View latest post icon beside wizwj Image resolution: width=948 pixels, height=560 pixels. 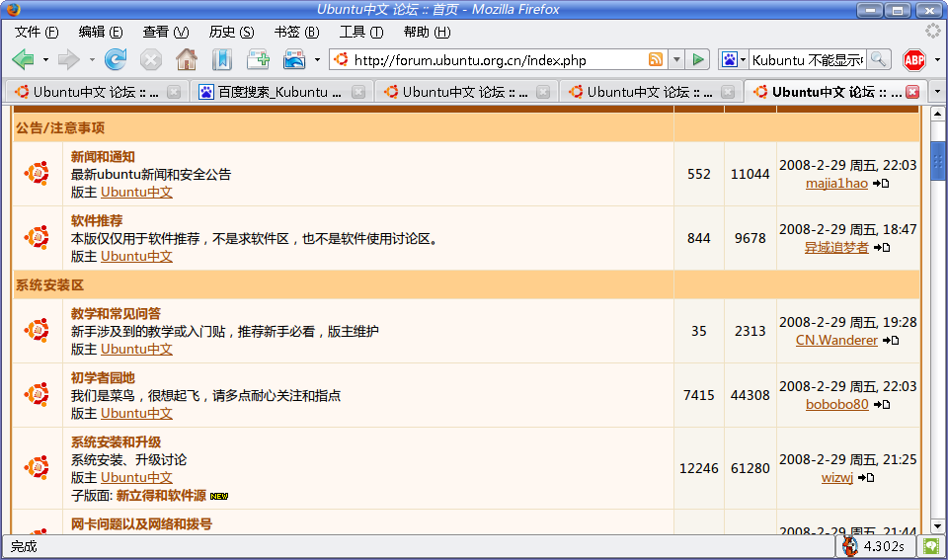coord(866,478)
